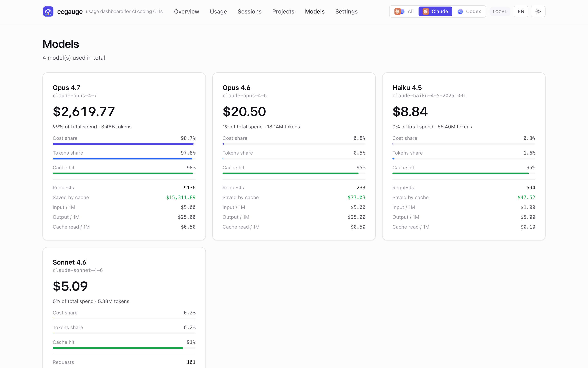Open the Settings tab

(x=346, y=11)
